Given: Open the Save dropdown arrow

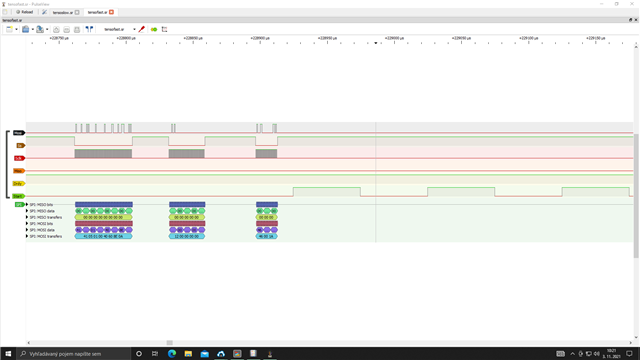Looking at the screenshot, I should pos(47,29).
